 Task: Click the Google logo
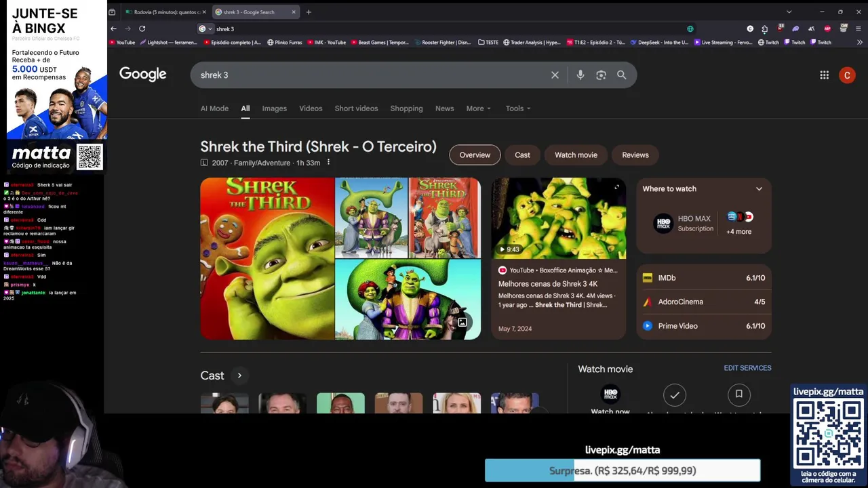(143, 75)
